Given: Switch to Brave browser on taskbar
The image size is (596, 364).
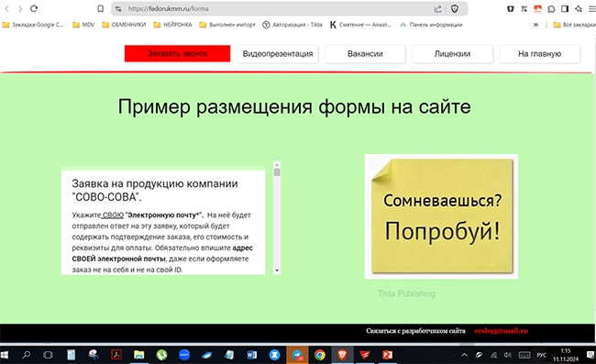Looking at the screenshot, I should click(342, 355).
